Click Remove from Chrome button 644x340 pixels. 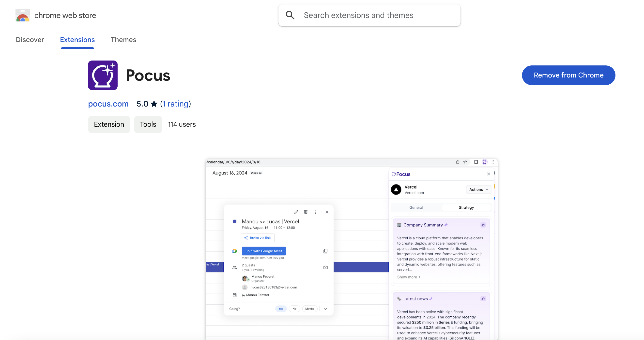(x=568, y=75)
